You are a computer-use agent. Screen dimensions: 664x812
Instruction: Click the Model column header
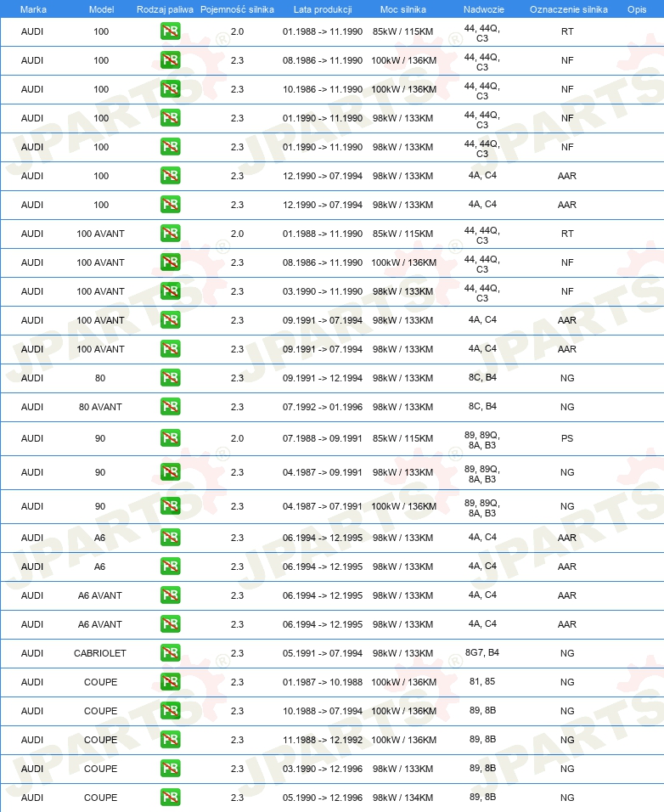click(101, 9)
